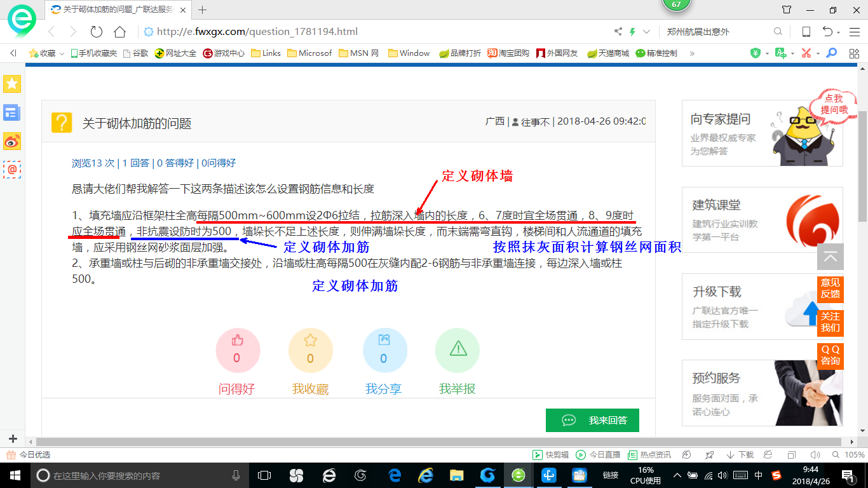Screen dimensions: 868x488
Task: Click the red scissors screenshot icon
Action: click(806, 53)
